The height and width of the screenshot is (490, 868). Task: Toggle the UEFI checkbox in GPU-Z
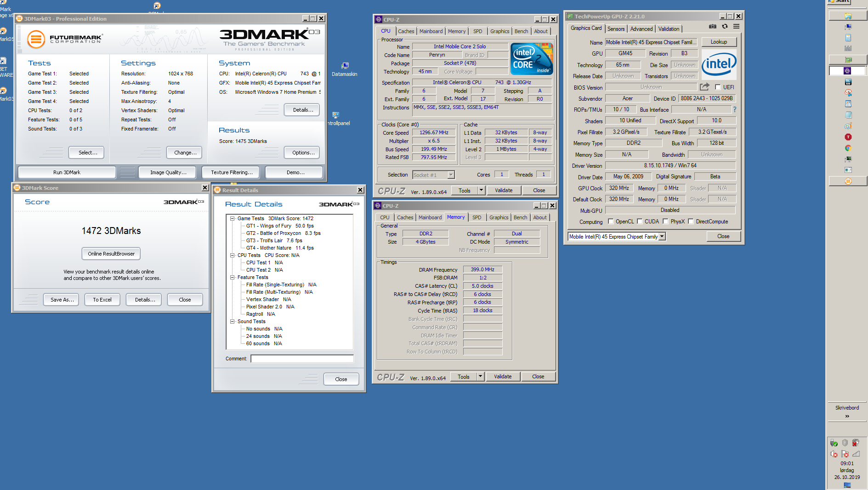[718, 87]
